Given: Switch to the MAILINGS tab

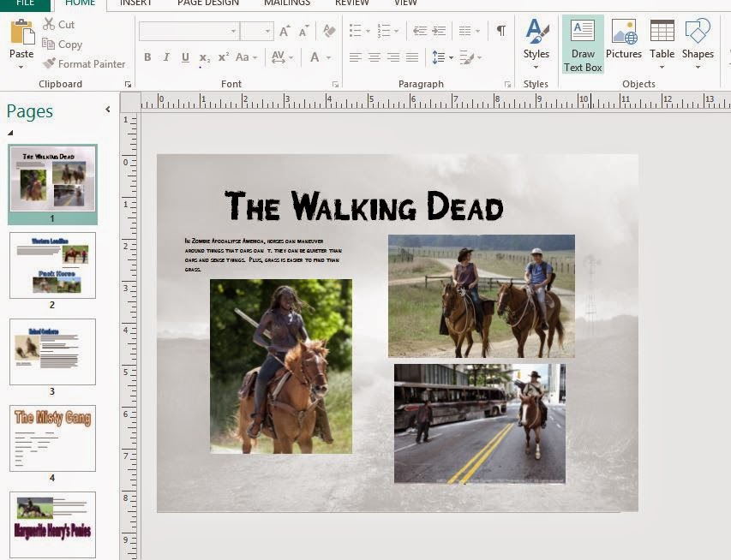Looking at the screenshot, I should point(287,3).
